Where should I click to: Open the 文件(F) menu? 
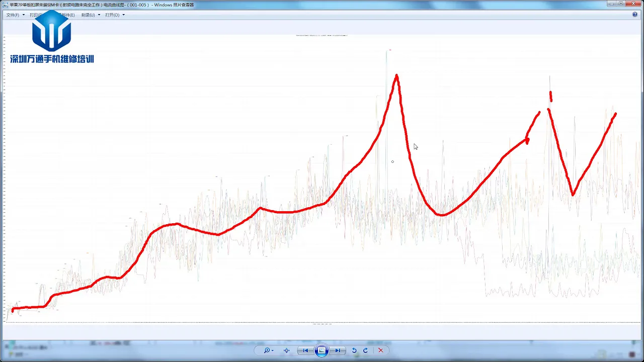point(15,15)
